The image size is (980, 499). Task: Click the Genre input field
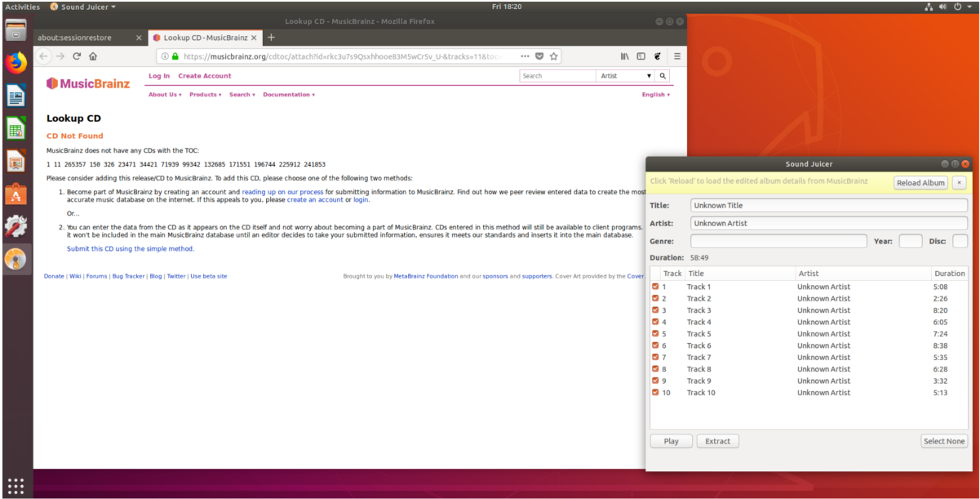pos(778,241)
